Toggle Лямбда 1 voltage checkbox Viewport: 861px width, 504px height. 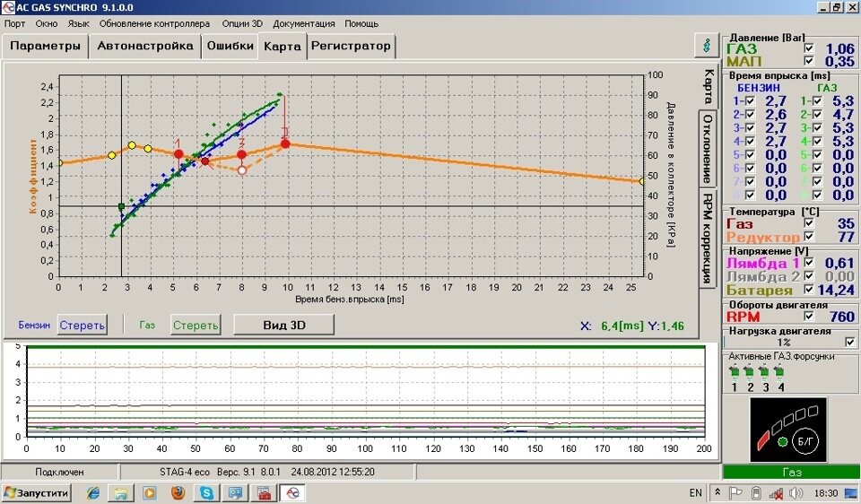pyautogui.click(x=809, y=263)
